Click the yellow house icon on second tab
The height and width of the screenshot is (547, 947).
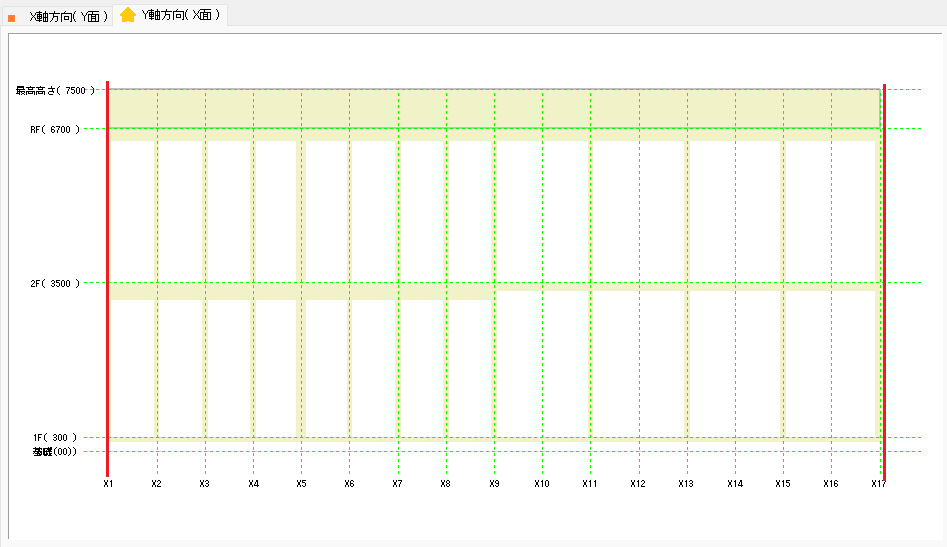tap(128, 15)
